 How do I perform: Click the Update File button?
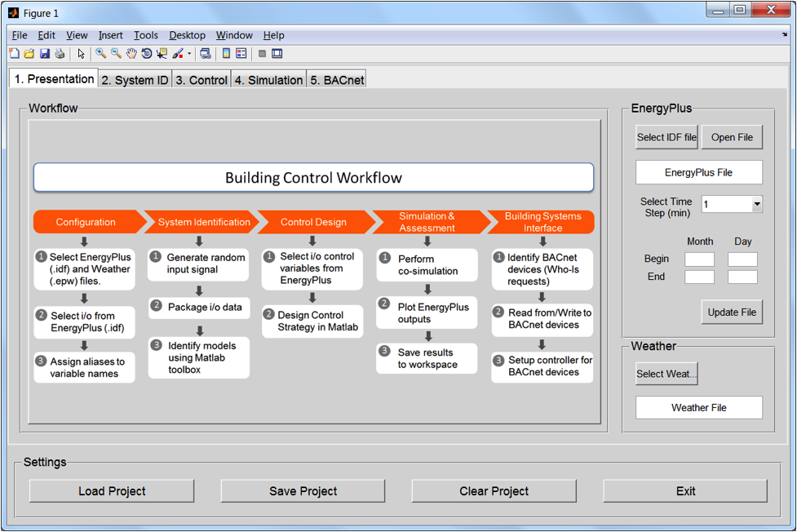click(x=732, y=313)
